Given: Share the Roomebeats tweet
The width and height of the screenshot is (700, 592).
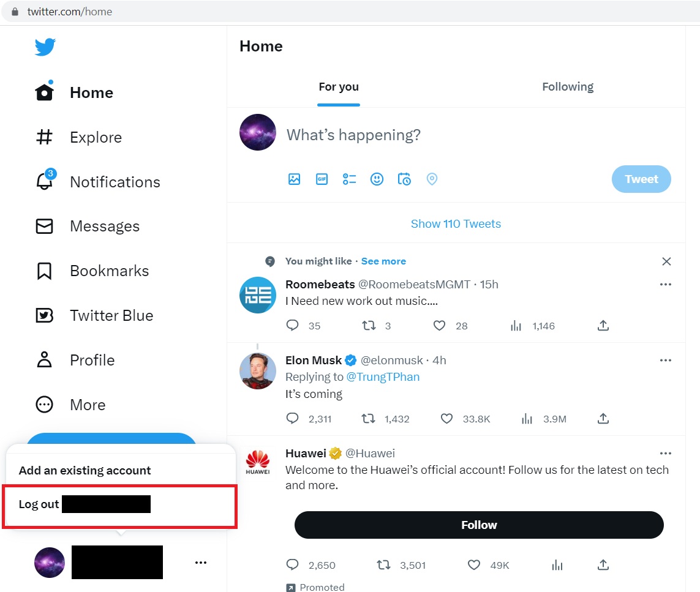Looking at the screenshot, I should [x=603, y=325].
